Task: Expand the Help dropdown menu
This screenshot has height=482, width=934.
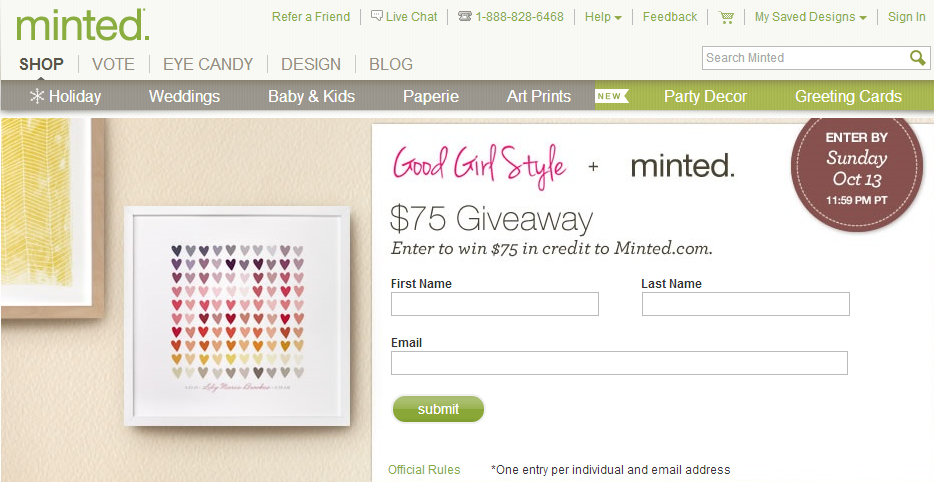Action: tap(603, 17)
